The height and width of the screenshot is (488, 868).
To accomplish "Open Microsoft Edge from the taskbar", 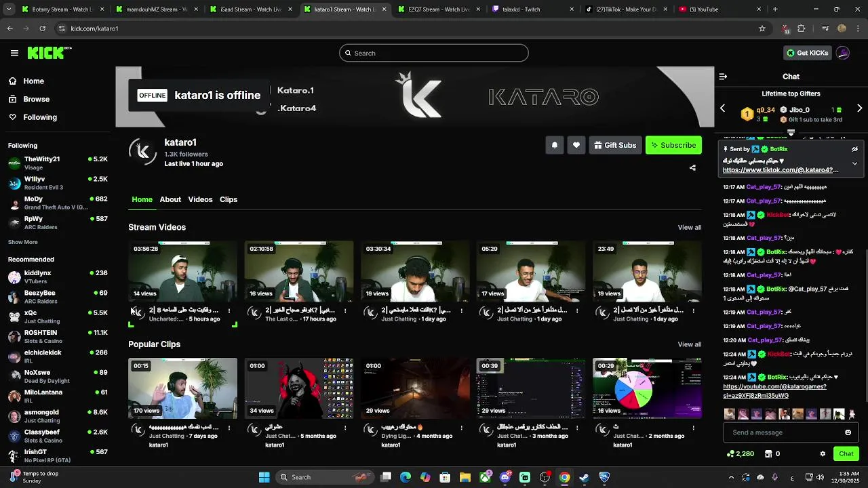I will coord(406,477).
